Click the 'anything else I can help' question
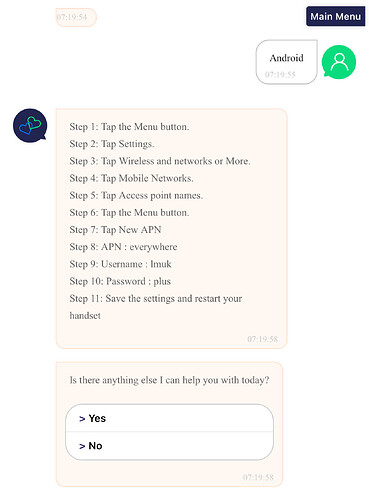Image resolution: width=369 pixels, height=500 pixels. 169,380
